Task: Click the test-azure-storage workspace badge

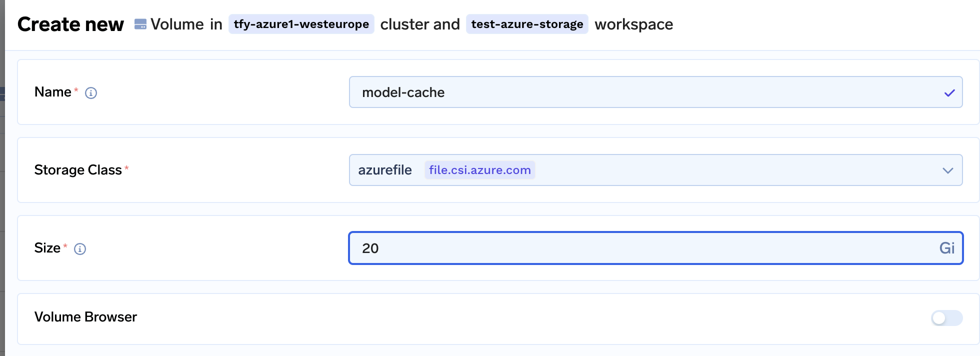Action: [x=527, y=24]
